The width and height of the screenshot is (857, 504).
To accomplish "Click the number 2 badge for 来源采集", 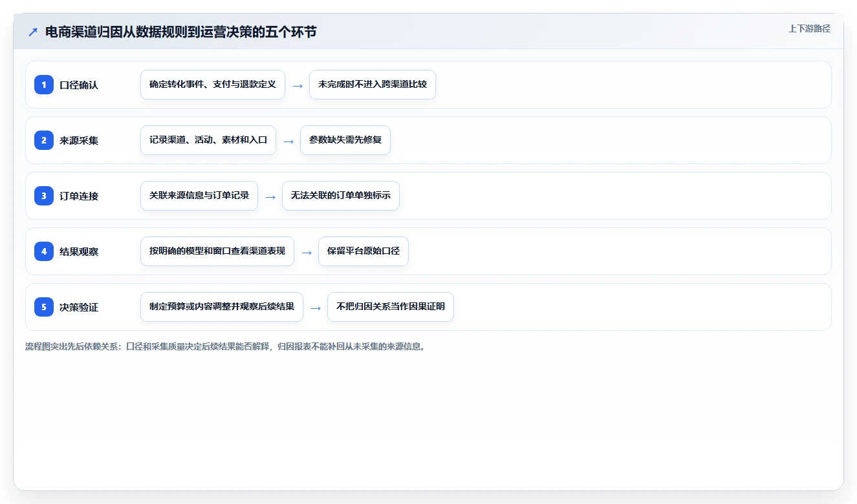I will (x=44, y=140).
